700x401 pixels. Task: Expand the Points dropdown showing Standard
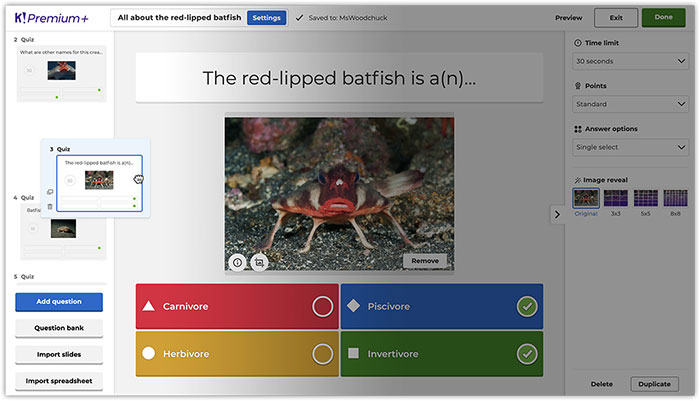[629, 103]
